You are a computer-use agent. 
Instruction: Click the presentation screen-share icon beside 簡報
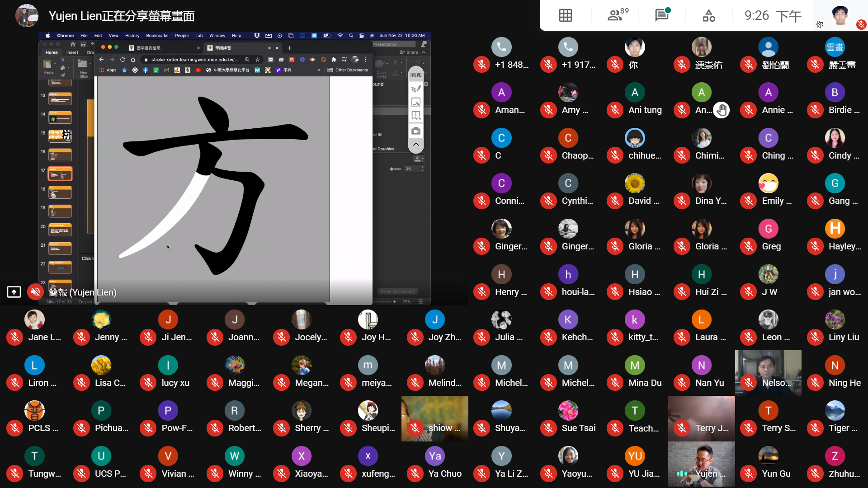click(x=14, y=292)
